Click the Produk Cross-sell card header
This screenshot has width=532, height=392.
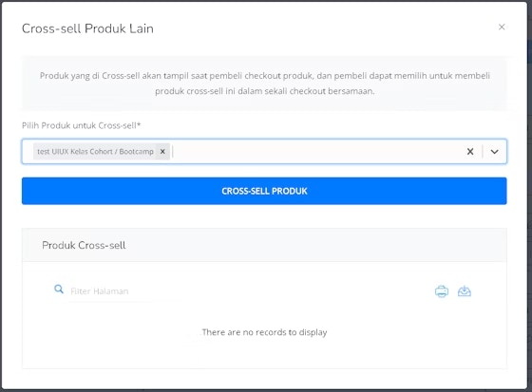coord(264,245)
